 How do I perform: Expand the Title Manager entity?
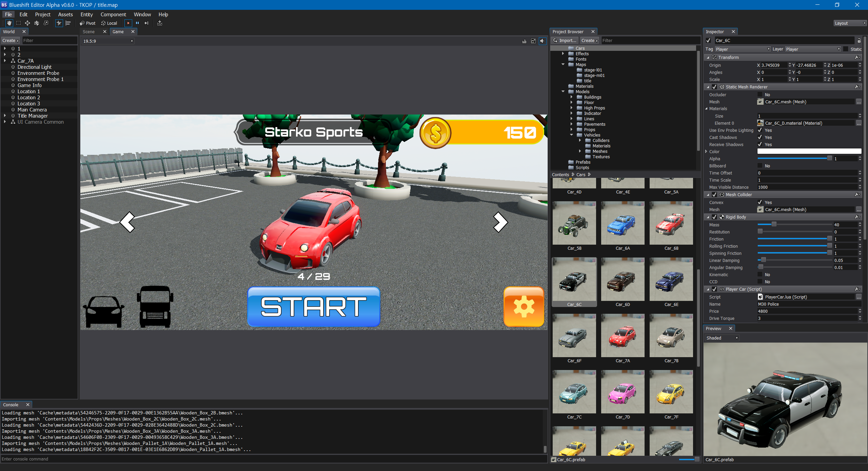point(5,116)
